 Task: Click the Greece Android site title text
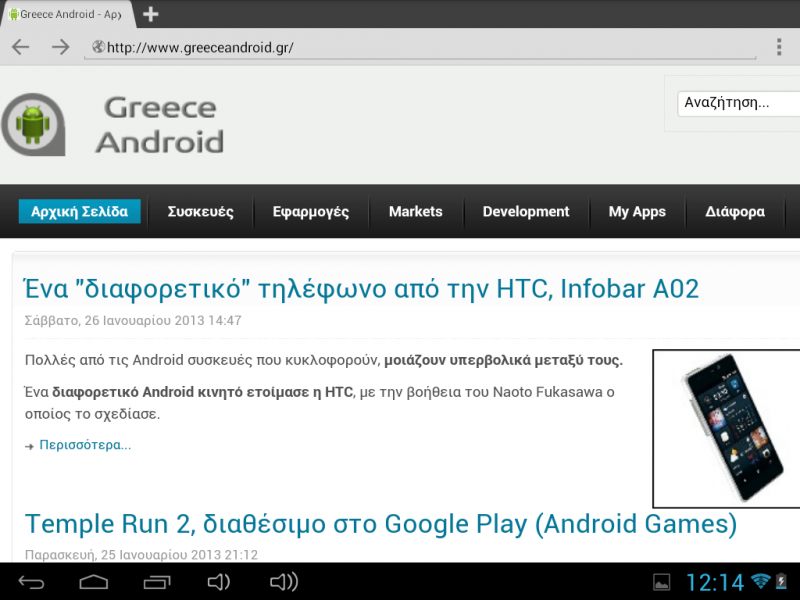[x=160, y=124]
